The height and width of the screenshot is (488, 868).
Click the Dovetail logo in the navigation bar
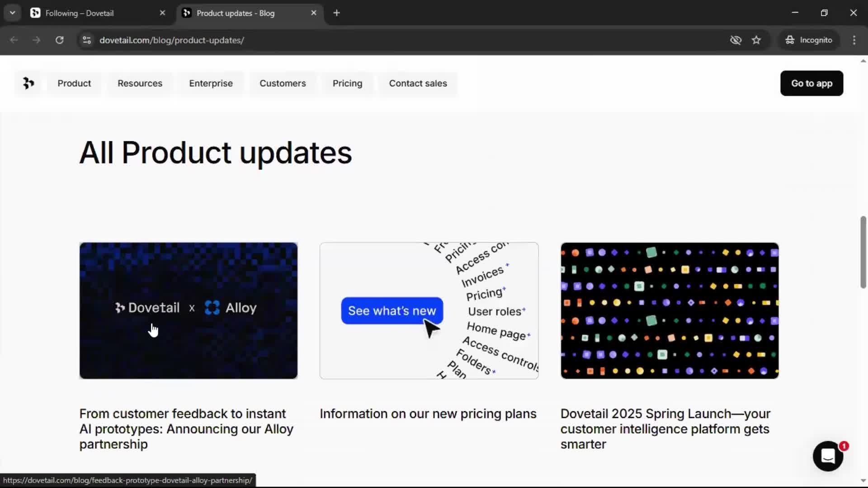tap(28, 83)
